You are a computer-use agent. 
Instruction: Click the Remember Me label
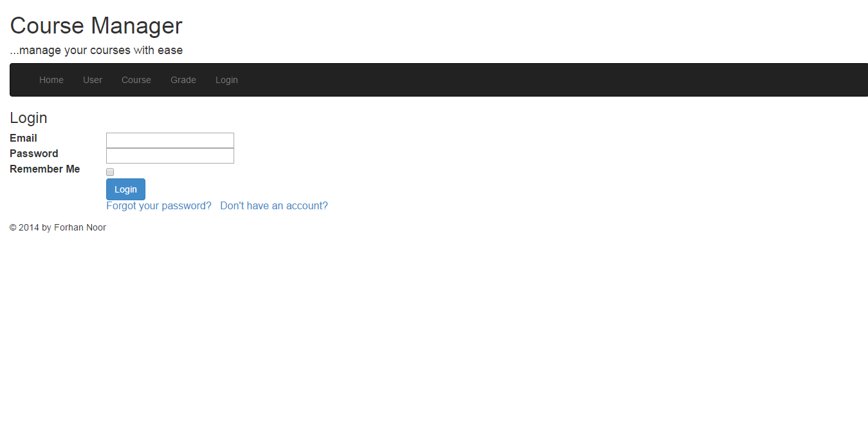click(x=44, y=169)
